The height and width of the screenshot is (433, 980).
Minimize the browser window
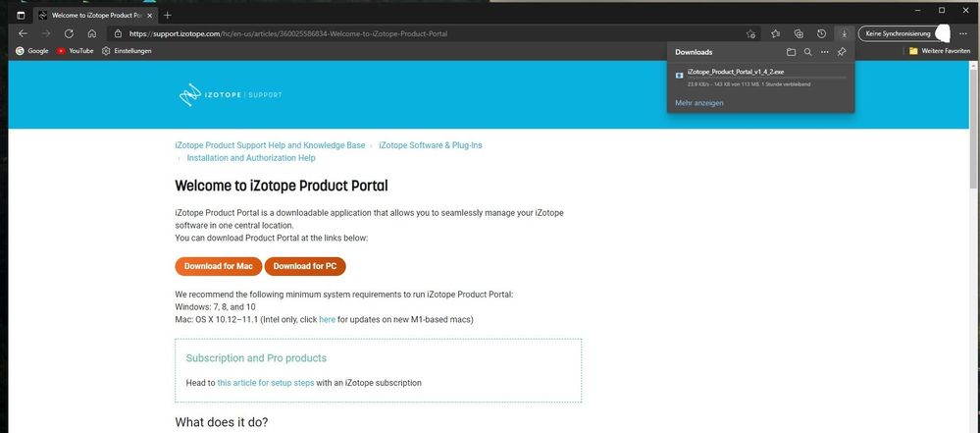coord(918,10)
